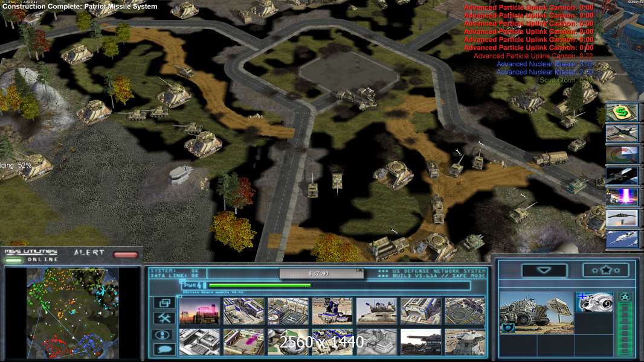Click the beacon button above the chat bubble
The height and width of the screenshot is (362, 644).
pos(164,334)
